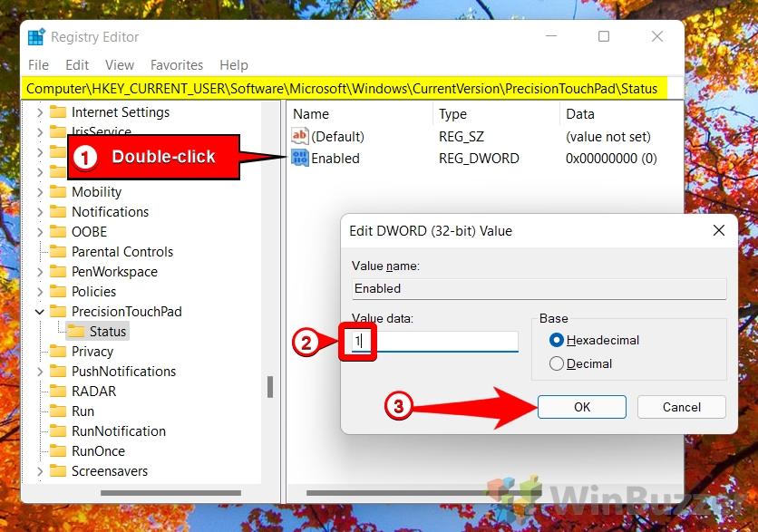Click the Notifications folder icon
The height and width of the screenshot is (532, 758).
pos(58,212)
